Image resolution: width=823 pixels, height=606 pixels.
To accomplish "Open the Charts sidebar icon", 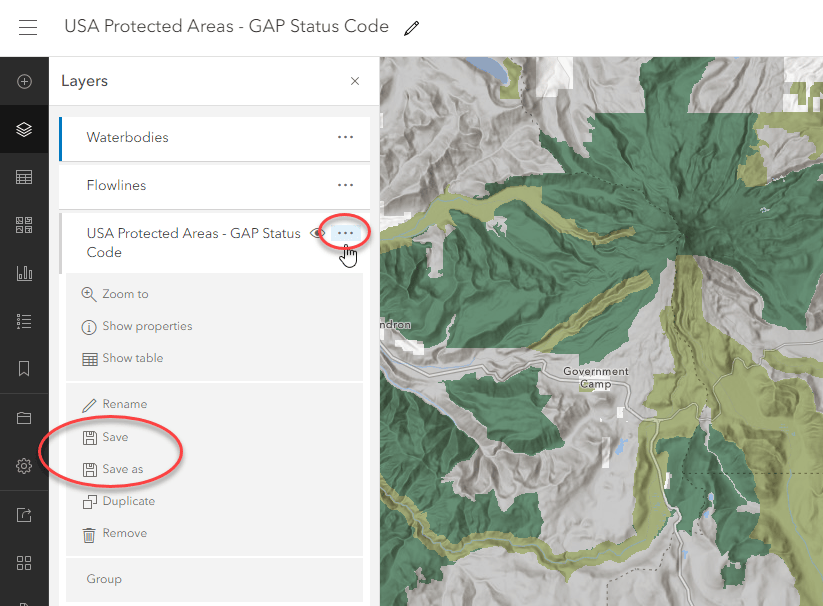I will [25, 273].
